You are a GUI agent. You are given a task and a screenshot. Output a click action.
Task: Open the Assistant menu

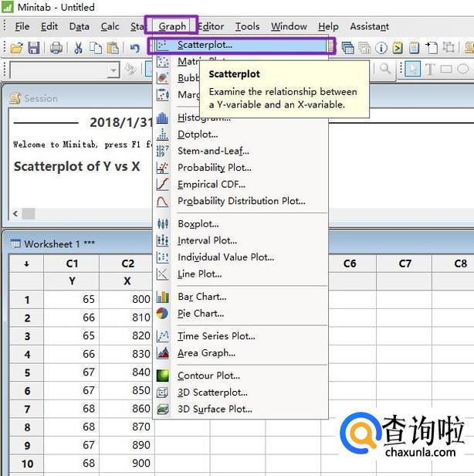(x=369, y=26)
